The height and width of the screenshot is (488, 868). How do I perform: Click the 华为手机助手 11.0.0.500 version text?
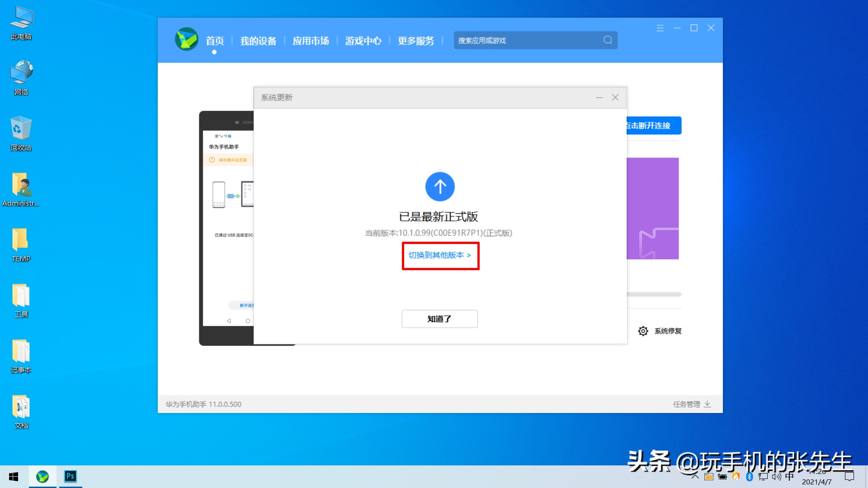tap(203, 404)
